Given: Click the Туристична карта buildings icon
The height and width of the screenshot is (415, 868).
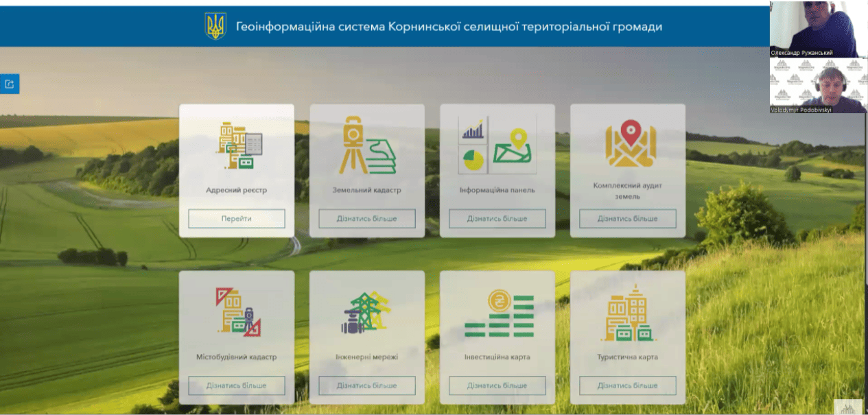Looking at the screenshot, I should (x=628, y=312).
